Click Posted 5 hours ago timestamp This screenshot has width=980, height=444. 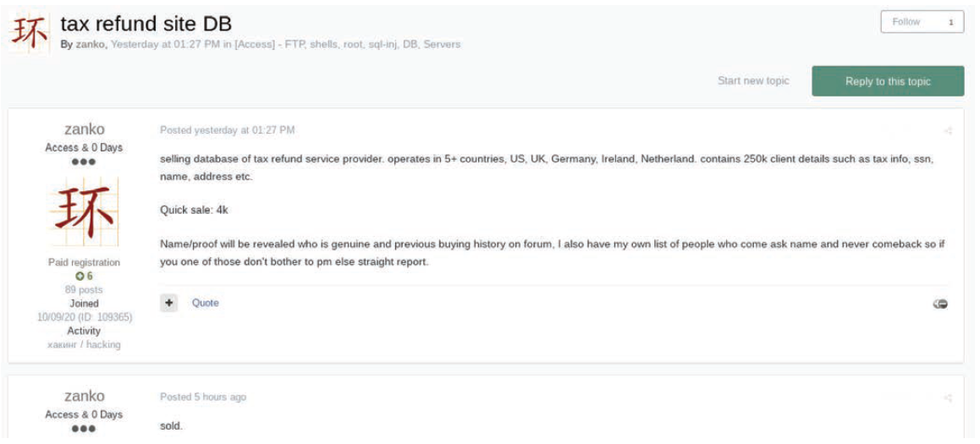[x=203, y=397]
